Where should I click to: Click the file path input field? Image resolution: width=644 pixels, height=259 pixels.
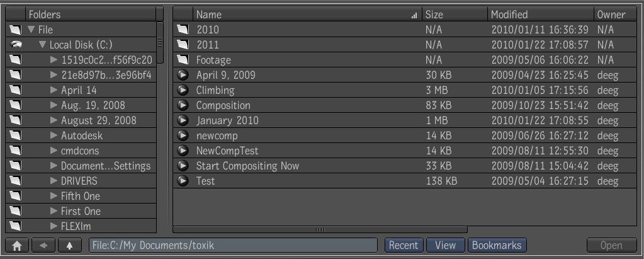(233, 245)
